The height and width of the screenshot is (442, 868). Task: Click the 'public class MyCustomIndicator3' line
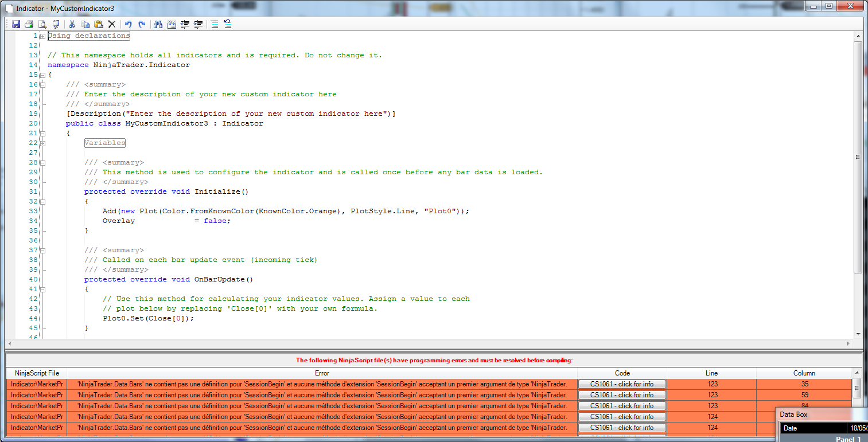click(x=165, y=124)
